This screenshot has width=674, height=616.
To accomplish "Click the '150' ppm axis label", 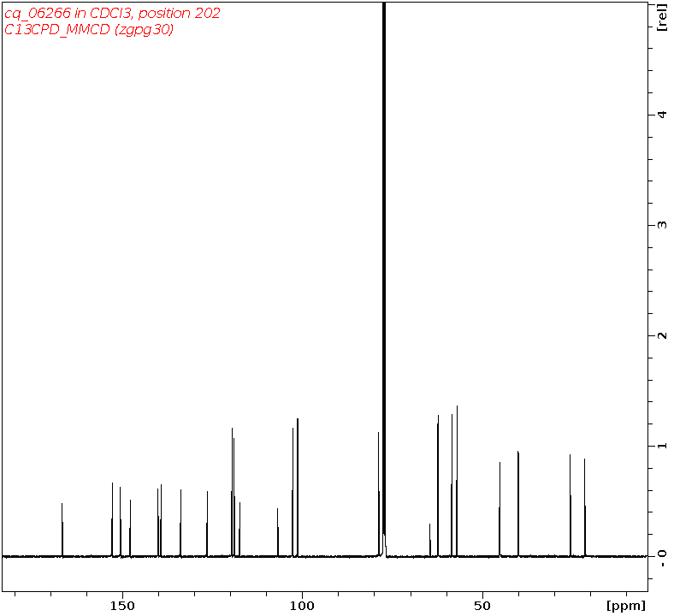I will point(122,606).
